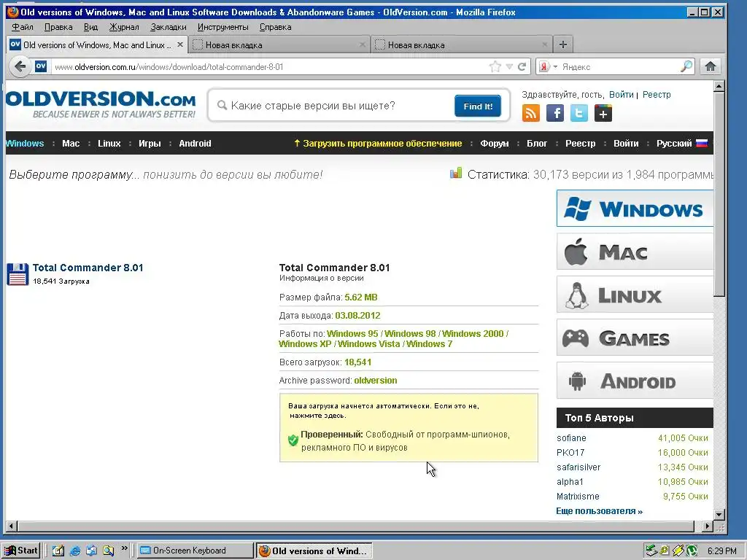This screenshot has height=560, width=747.
Task: Close the Old versions of Windows tab
Action: pyautogui.click(x=179, y=44)
